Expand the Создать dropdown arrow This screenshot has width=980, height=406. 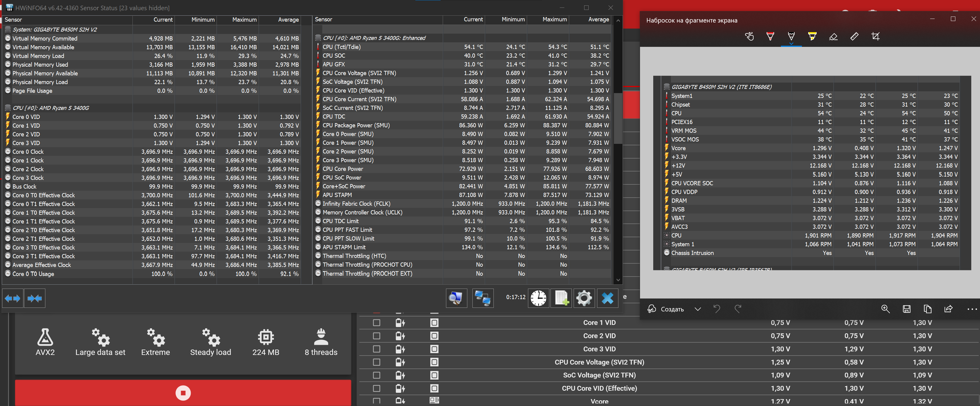click(x=697, y=309)
